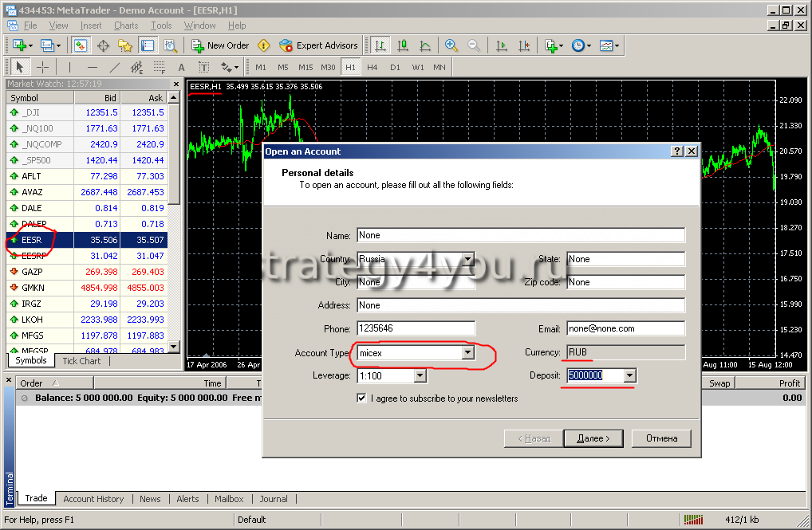Viewport: 812px width, 530px height.
Task: Select the equidistant channel tool
Action: click(136, 67)
